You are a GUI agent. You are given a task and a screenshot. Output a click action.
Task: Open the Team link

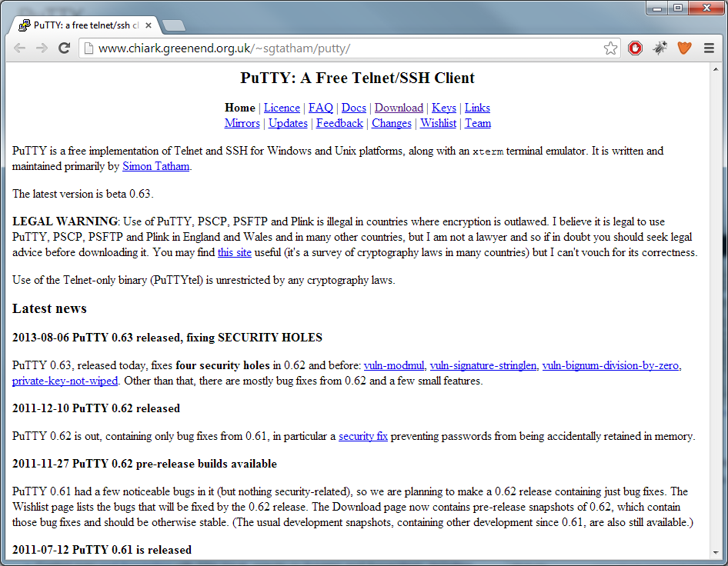pos(478,123)
